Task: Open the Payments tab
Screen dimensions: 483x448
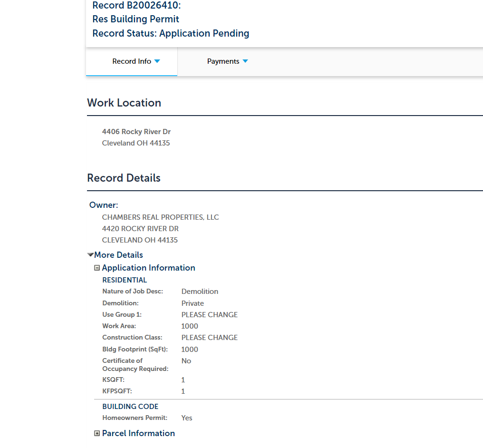Action: 227,61
